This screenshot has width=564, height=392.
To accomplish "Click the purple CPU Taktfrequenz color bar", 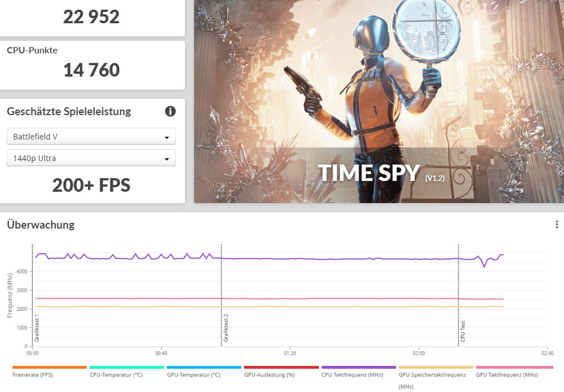I will pyautogui.click(x=359, y=367).
